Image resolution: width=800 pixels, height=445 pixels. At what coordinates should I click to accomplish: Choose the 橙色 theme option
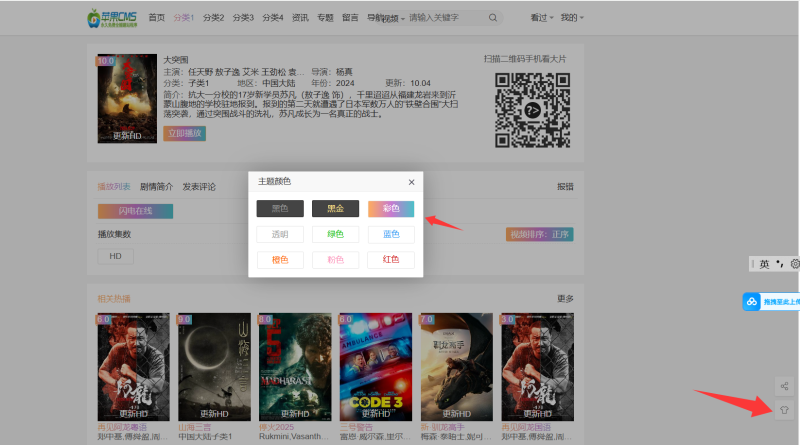(x=280, y=260)
